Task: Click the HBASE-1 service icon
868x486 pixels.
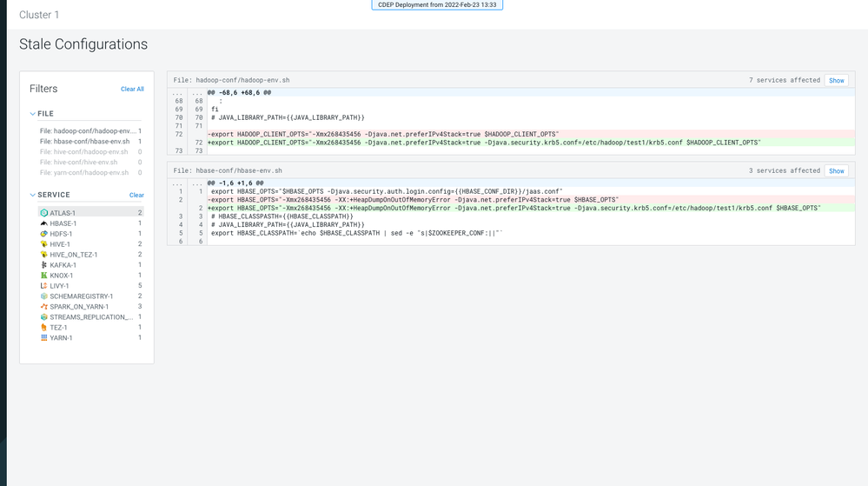Action: click(43, 223)
